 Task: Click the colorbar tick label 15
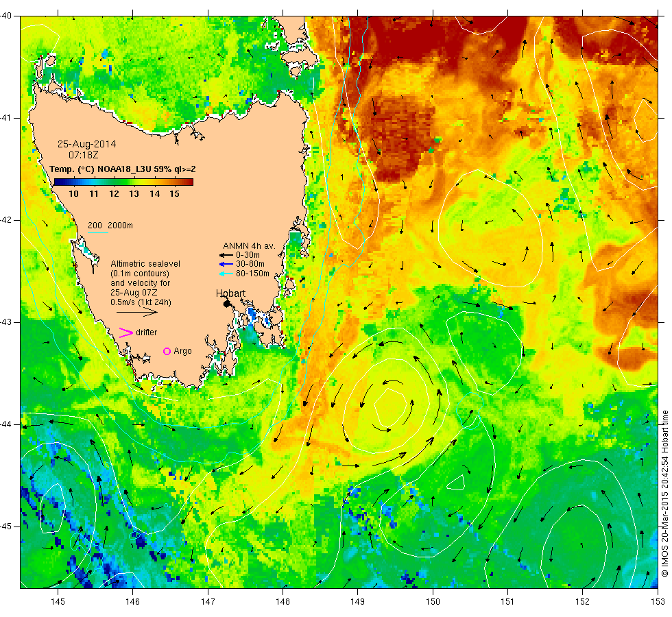point(174,193)
